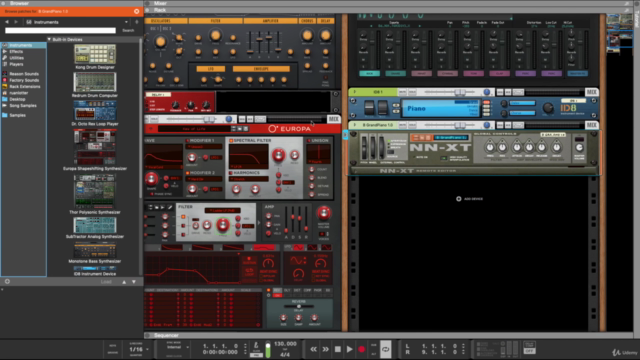Click the Mixer panel header
Image resolution: width=640 pixels, height=360 pixels.
pos(160,3)
